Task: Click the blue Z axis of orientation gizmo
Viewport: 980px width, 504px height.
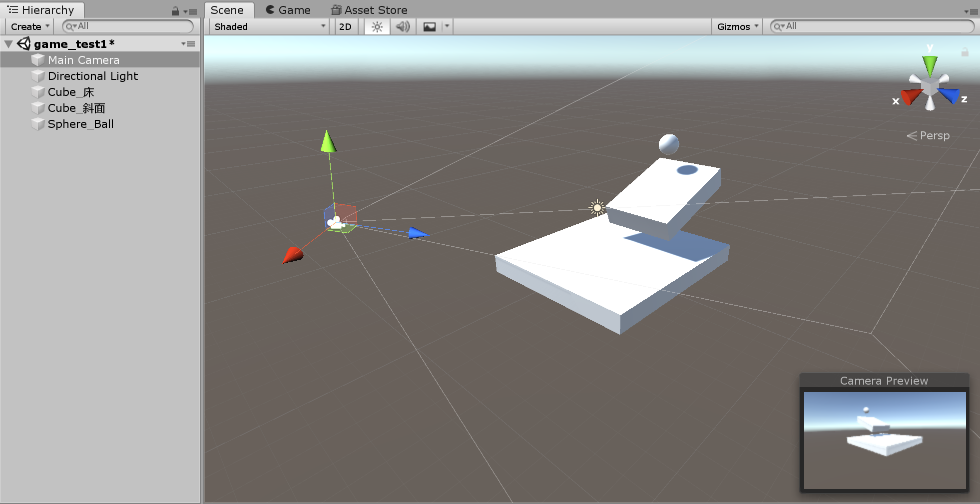Action: pos(949,95)
